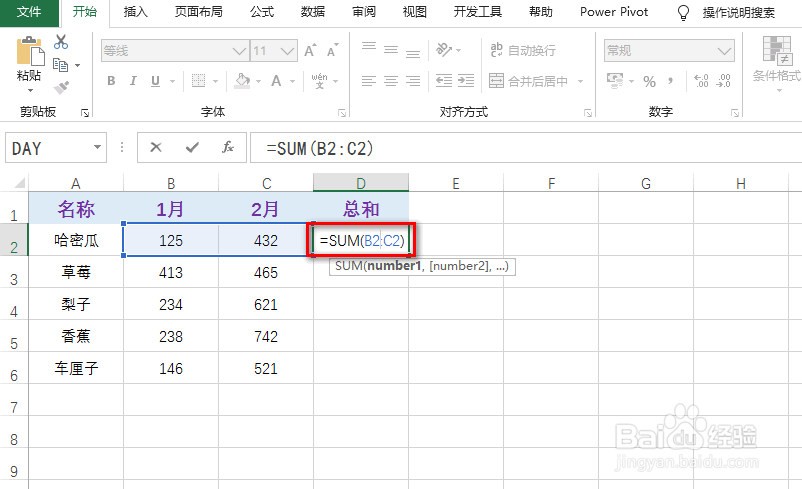The image size is (802, 489).
Task: Align text left
Action: [x=369, y=81]
